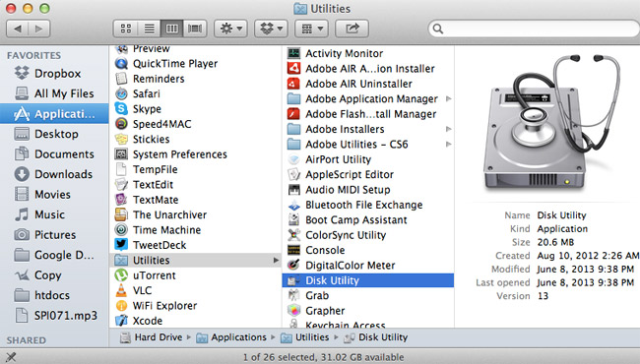Open Music from the sidebar
The width and height of the screenshot is (640, 364).
click(x=54, y=214)
